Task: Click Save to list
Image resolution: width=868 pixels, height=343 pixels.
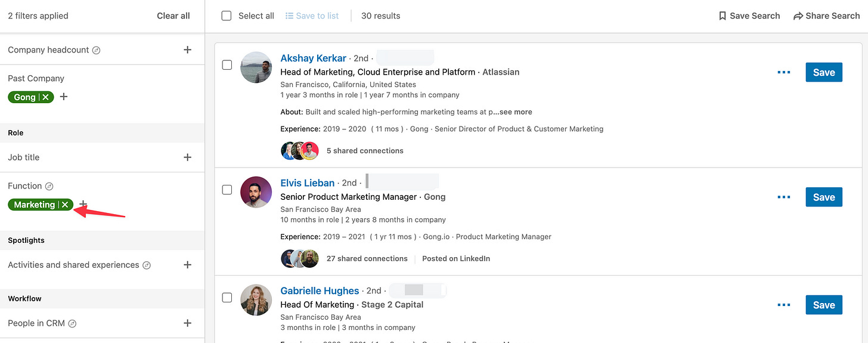Action: coord(312,16)
